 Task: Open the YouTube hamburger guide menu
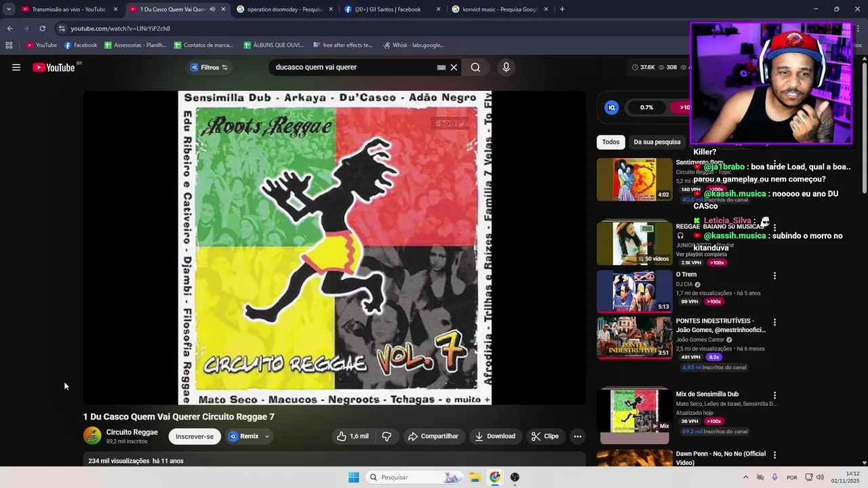(x=16, y=67)
